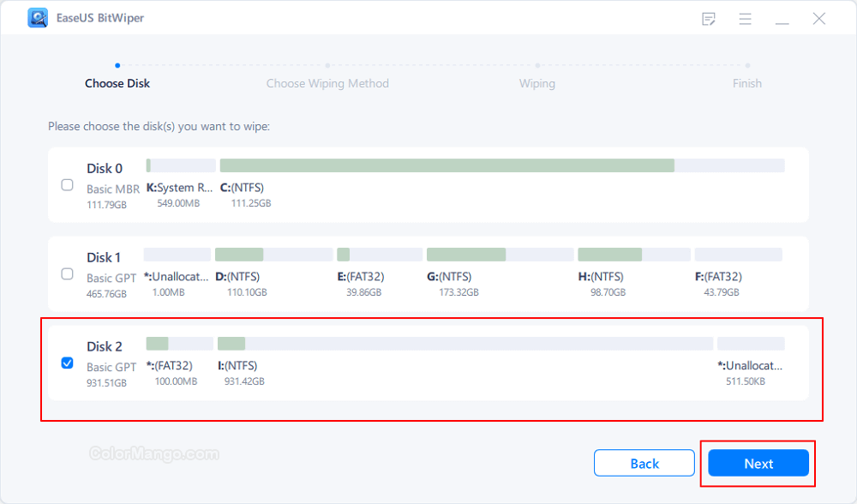The height and width of the screenshot is (504, 857).
Task: Click the Next button
Action: point(758,464)
